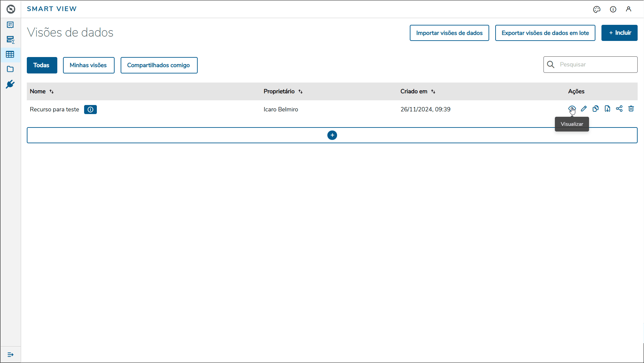
Task: Click the info circle icon in header
Action: coord(613,9)
